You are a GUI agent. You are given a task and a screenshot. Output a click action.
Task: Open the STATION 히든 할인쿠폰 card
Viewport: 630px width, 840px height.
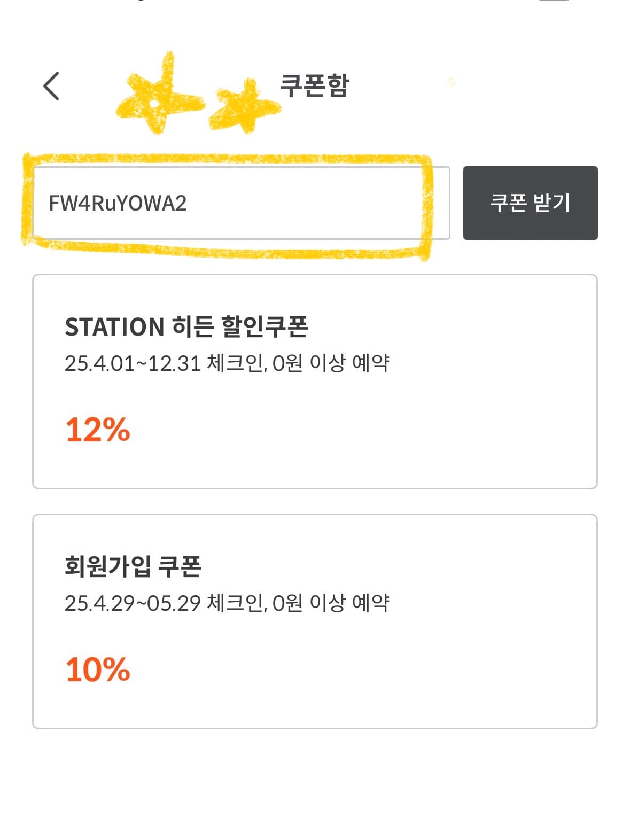(315, 382)
